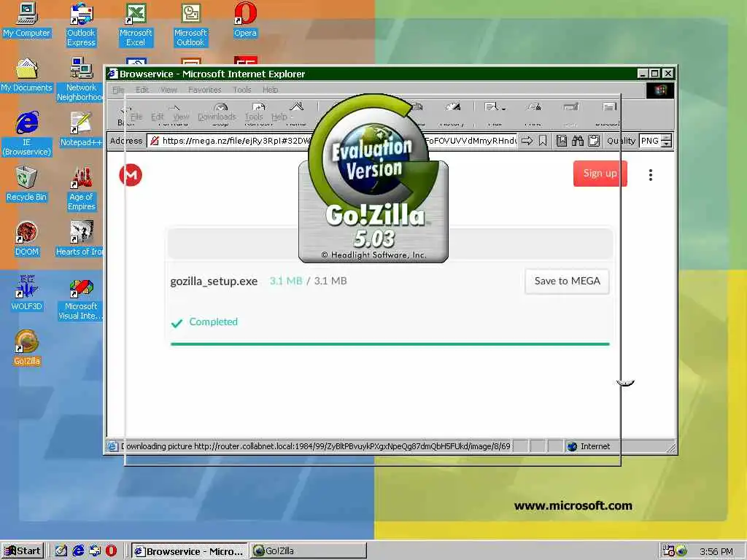Screen dimensions: 747x560
Task: Select WOLF3D desktop shortcut
Action: point(27,293)
